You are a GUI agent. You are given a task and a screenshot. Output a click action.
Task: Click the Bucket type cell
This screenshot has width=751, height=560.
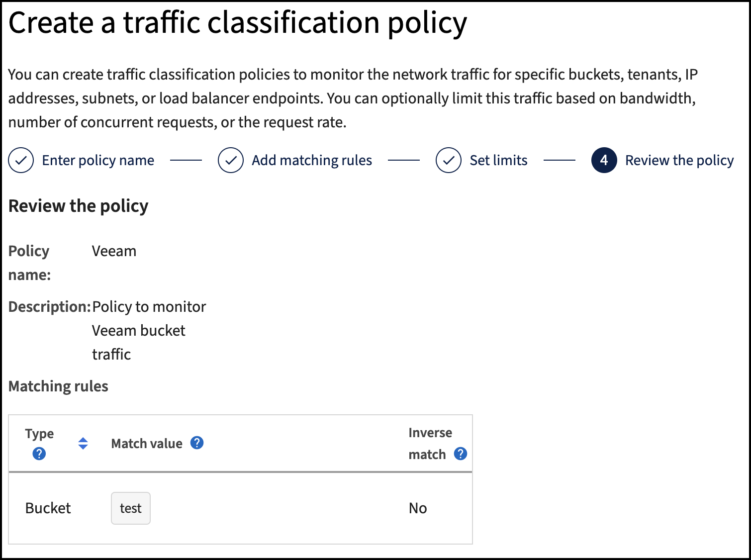[x=48, y=508]
